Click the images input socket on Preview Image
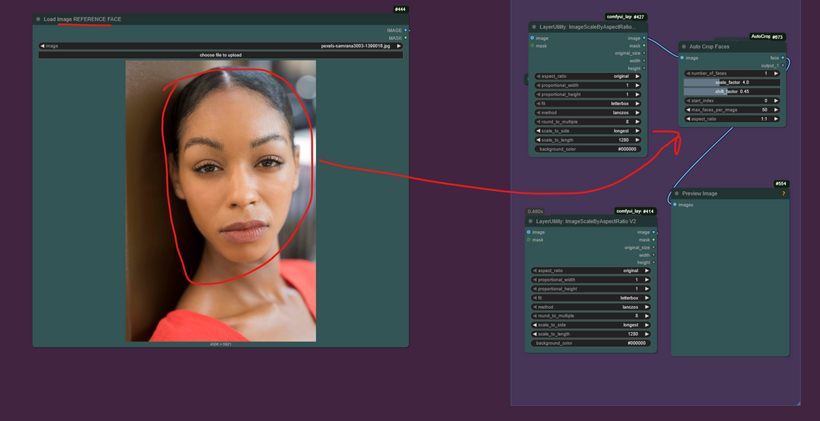 click(676, 205)
